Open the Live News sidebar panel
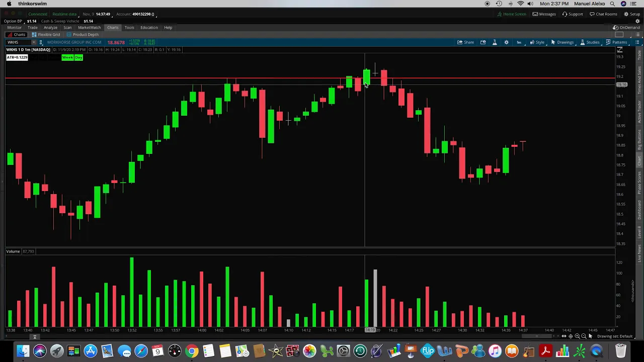Screen dimensions: 644x362 639,253
